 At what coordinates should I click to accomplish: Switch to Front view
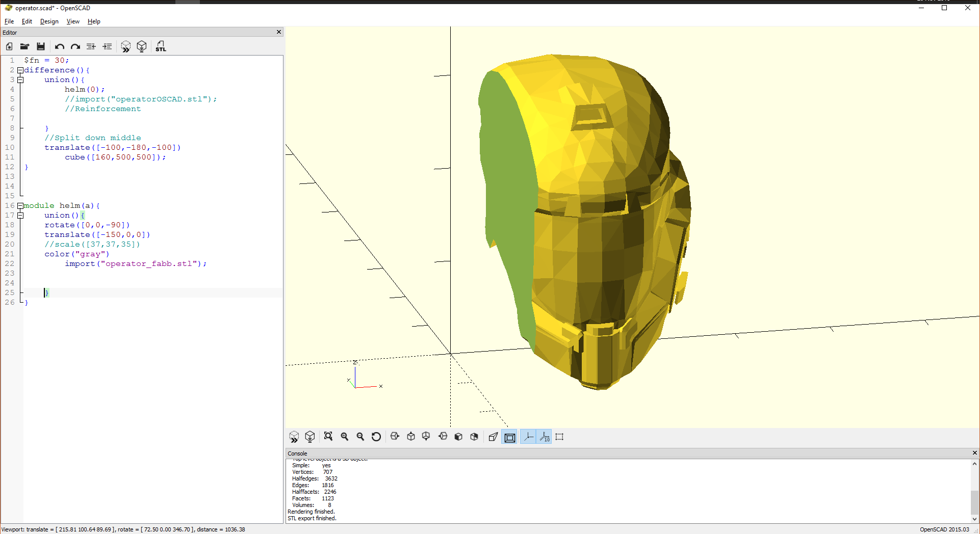tap(458, 437)
